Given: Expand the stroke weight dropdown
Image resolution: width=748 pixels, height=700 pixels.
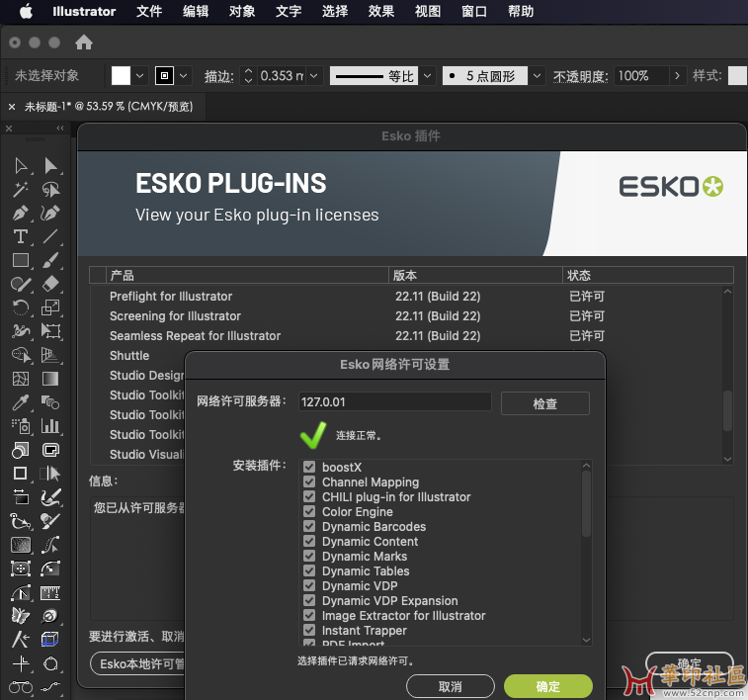Looking at the screenshot, I should tap(314, 75).
